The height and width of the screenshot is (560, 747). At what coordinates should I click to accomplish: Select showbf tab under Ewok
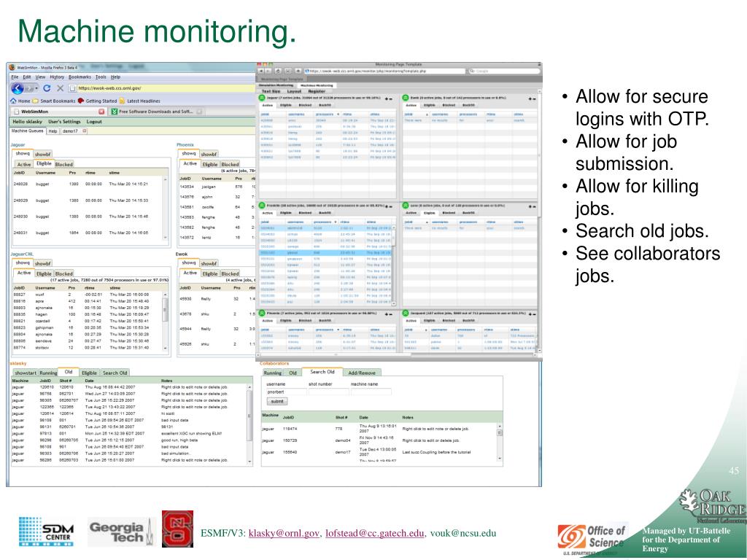click(x=209, y=263)
